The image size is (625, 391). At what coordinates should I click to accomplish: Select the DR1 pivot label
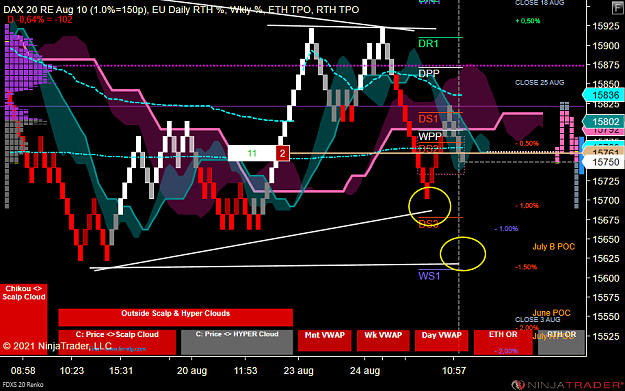pos(428,43)
